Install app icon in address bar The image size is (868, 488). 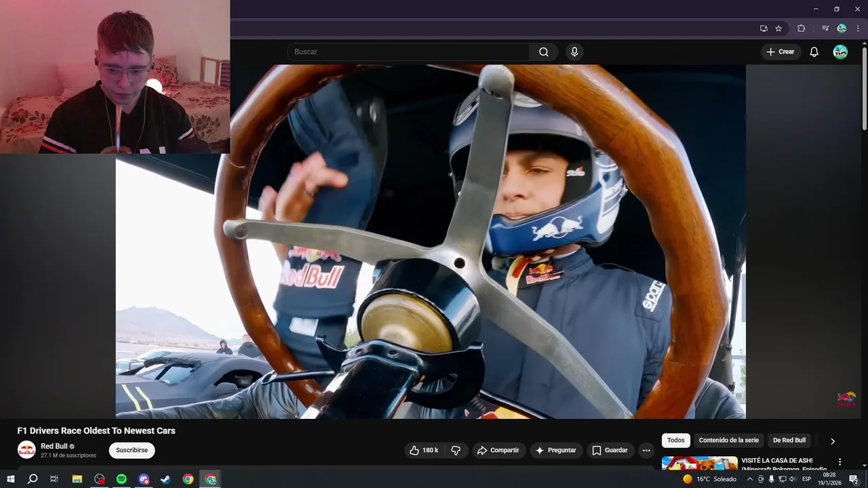pos(764,28)
